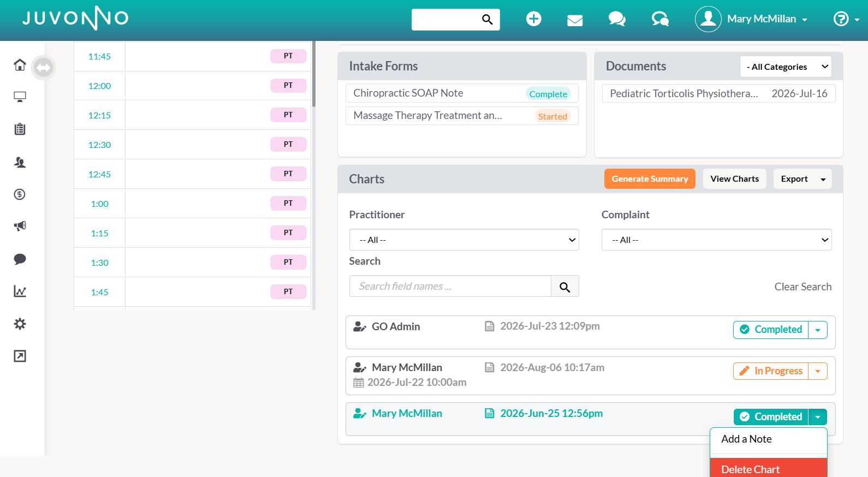Click the Generate Summary button
This screenshot has height=477, width=868.
pyautogui.click(x=650, y=179)
